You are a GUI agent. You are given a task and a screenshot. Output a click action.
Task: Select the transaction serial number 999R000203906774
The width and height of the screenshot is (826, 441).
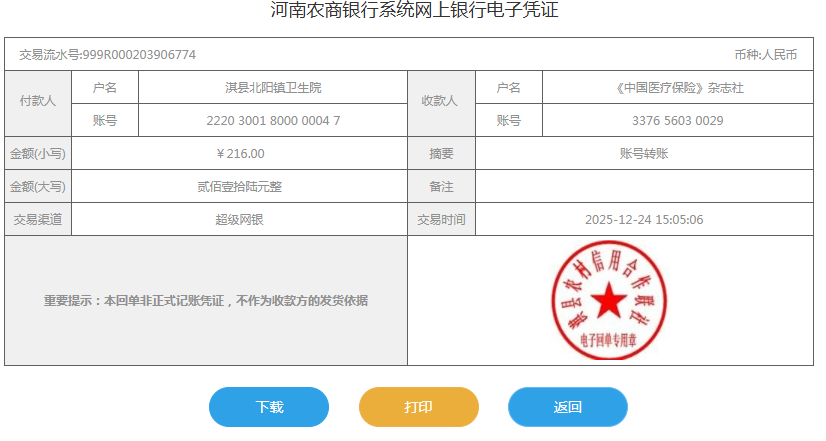pos(139,54)
